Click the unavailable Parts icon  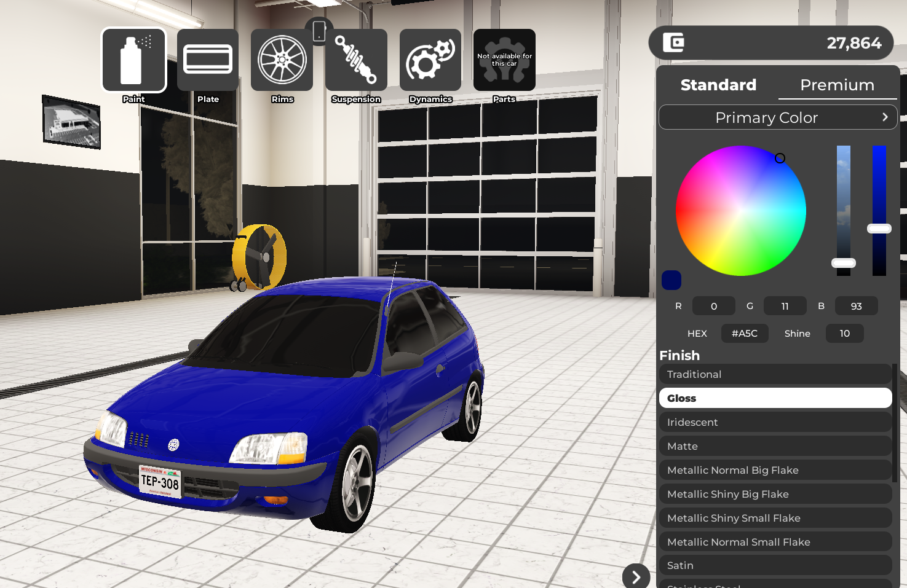504,60
